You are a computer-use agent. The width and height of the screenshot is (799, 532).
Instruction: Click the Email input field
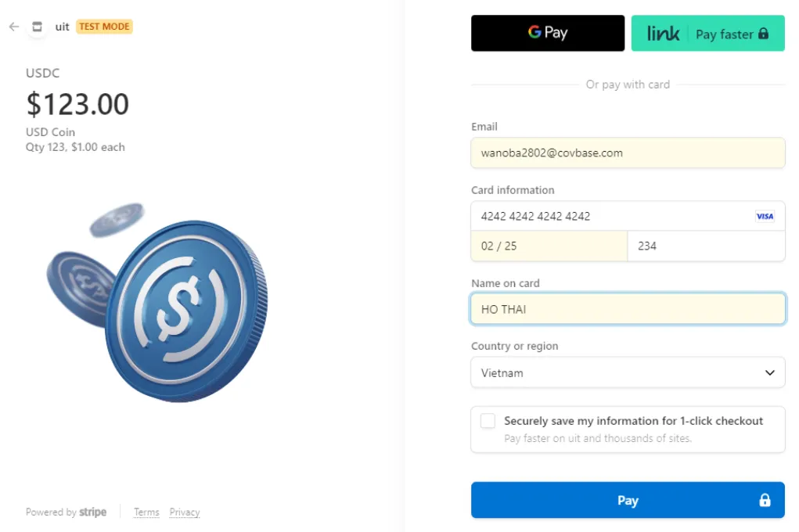(x=628, y=153)
